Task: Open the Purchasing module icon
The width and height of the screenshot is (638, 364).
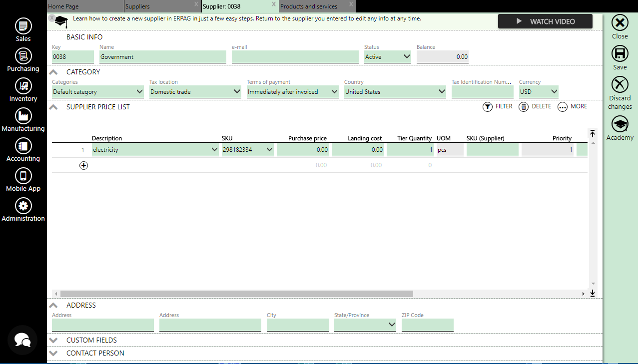Action: (23, 56)
